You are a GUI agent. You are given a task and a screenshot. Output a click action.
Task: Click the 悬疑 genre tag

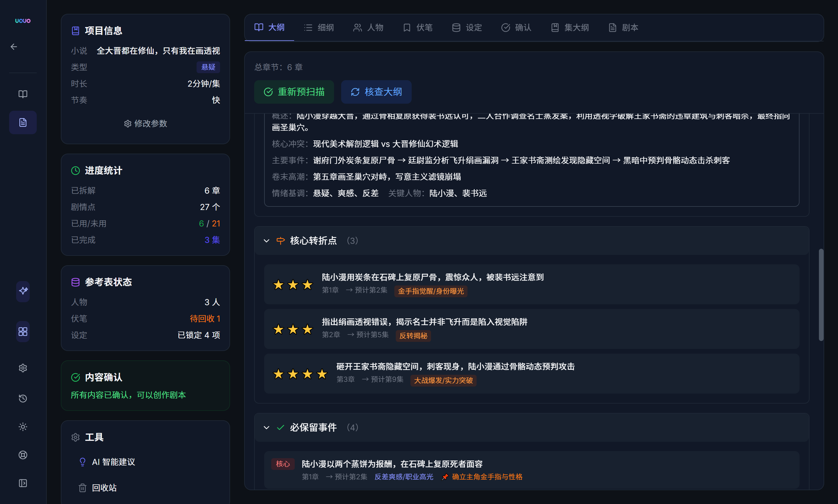coord(208,67)
